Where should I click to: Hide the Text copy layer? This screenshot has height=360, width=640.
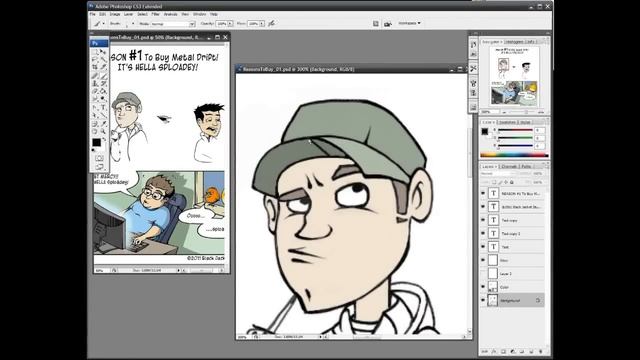tap(483, 220)
